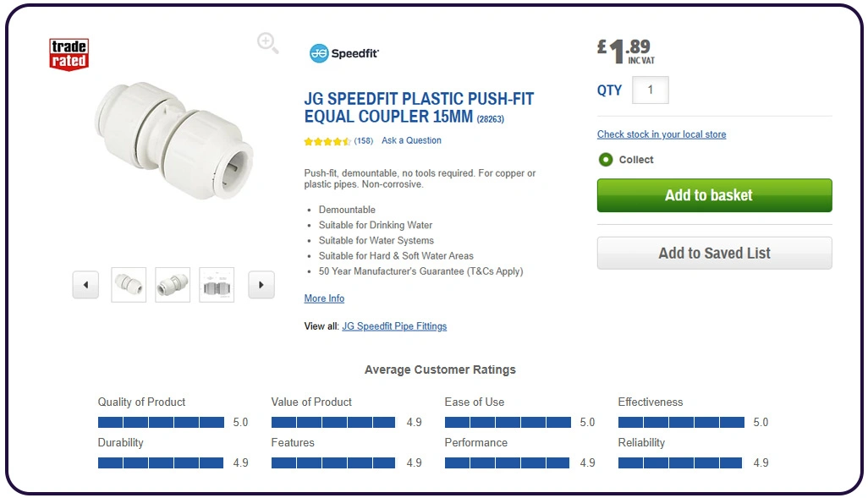Image resolution: width=868 pixels, height=498 pixels.
Task: View all JG Speedfit Pipe Fittings
Action: 394,326
